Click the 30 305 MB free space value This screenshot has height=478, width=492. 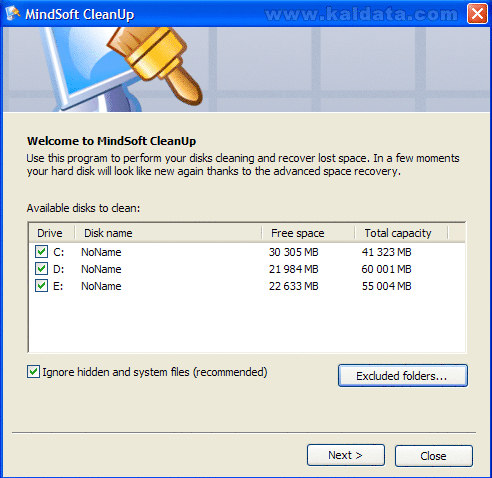[x=294, y=252]
